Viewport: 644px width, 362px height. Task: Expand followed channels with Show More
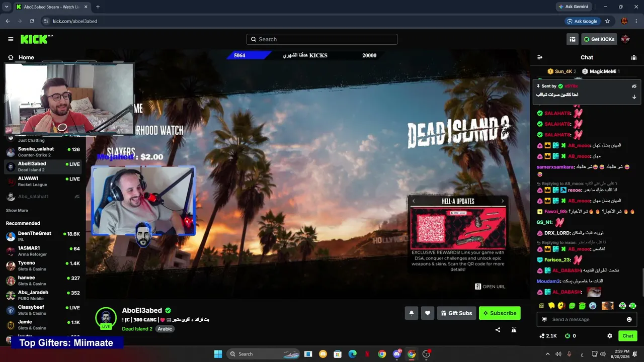[17, 210]
